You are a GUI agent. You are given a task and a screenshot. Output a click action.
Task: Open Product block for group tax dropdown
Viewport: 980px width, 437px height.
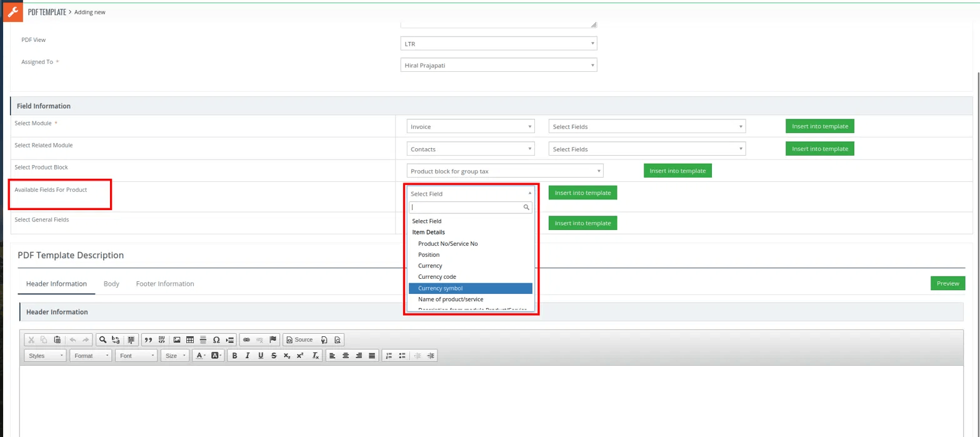pyautogui.click(x=505, y=171)
